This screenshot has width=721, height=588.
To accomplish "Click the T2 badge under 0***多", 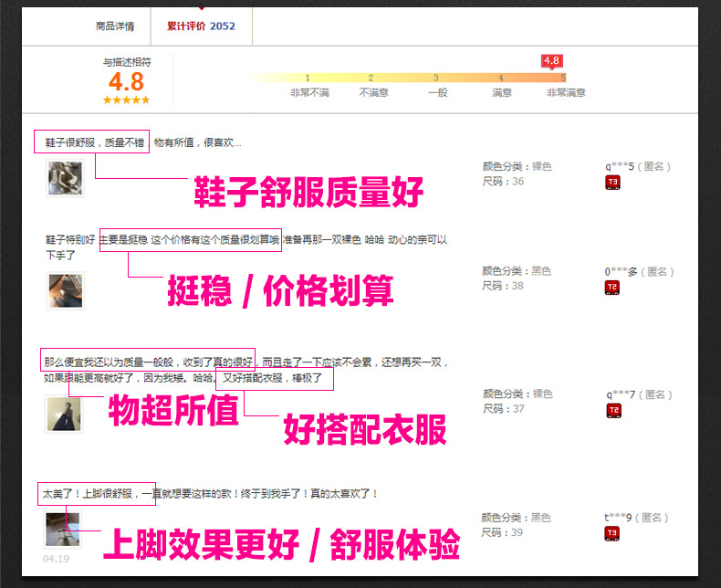I will (611, 288).
